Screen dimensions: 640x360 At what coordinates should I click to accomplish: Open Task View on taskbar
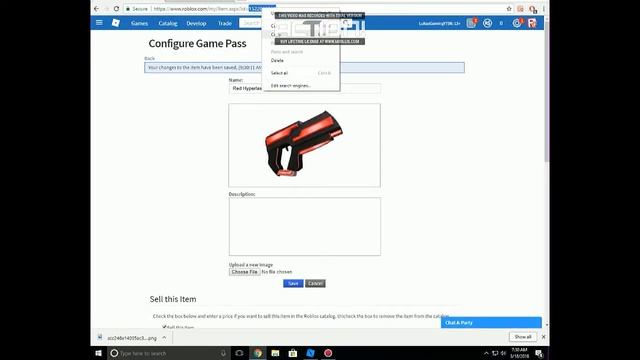(x=239, y=353)
